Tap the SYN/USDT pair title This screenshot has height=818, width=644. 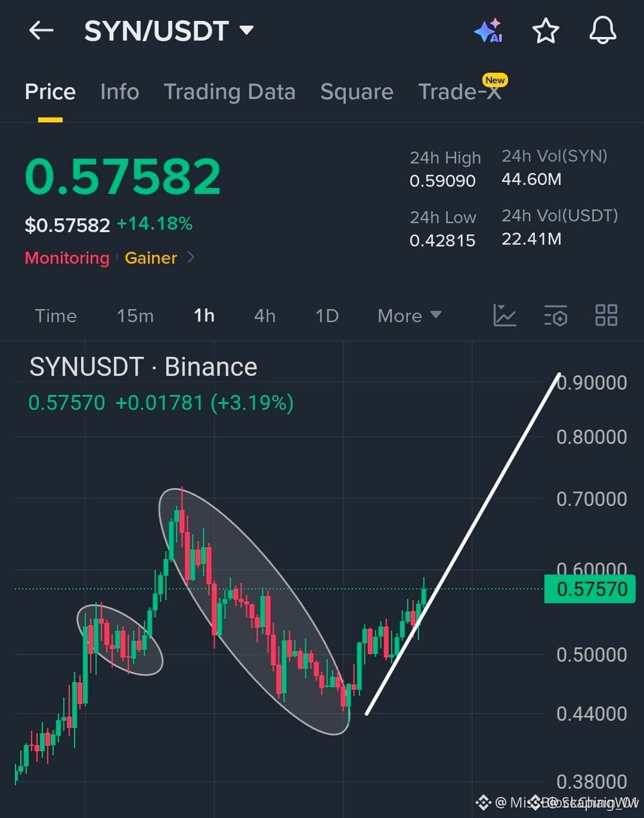click(x=156, y=30)
